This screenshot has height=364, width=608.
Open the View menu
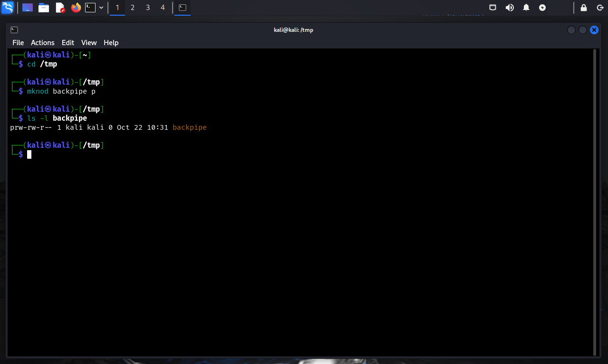[x=89, y=43]
